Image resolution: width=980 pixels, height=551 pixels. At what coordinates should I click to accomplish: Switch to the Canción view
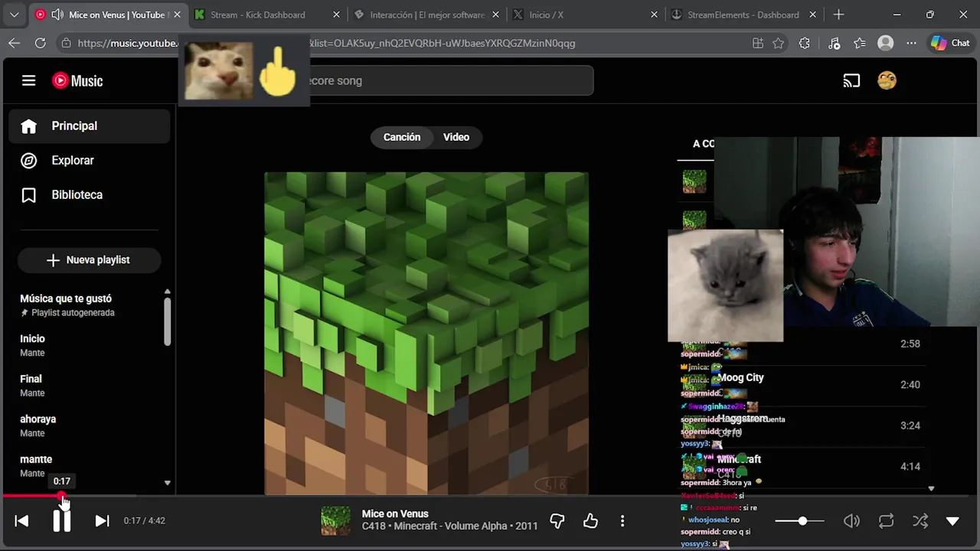pyautogui.click(x=402, y=137)
